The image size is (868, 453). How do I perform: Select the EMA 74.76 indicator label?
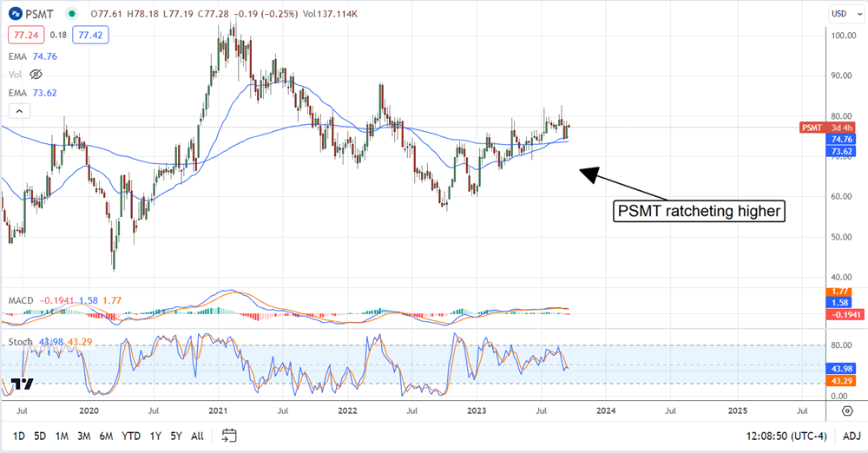pos(33,56)
